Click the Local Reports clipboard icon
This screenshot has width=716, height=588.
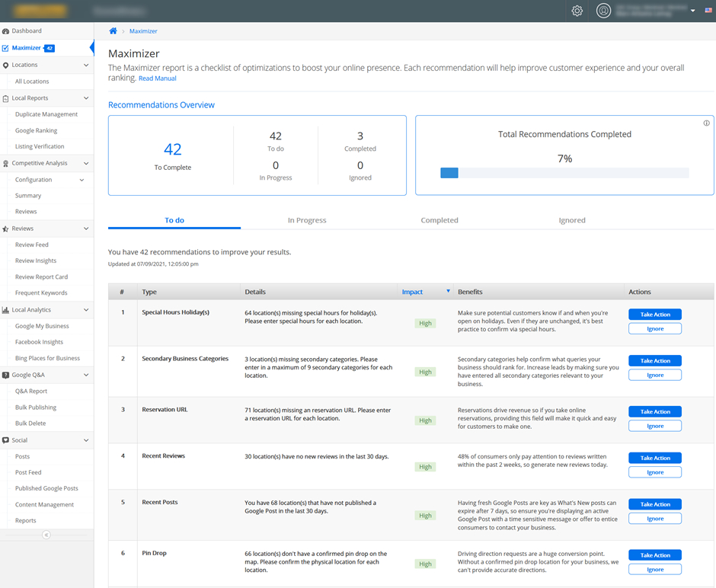(x=5, y=98)
